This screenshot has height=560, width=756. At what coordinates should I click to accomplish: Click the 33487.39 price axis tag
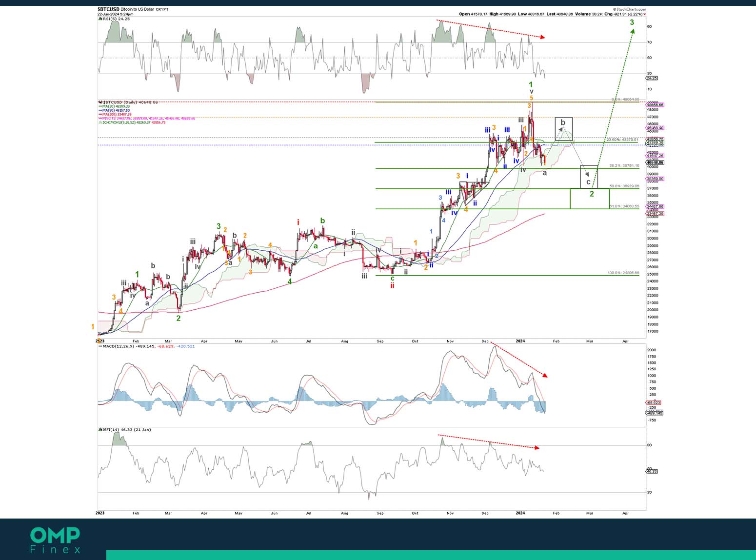pyautogui.click(x=655, y=214)
